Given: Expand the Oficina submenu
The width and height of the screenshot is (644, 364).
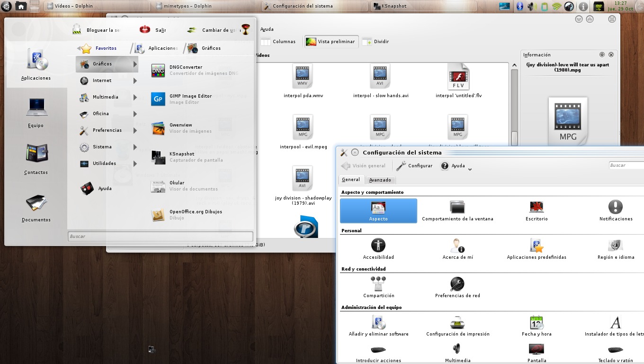Looking at the screenshot, I should pos(107,114).
